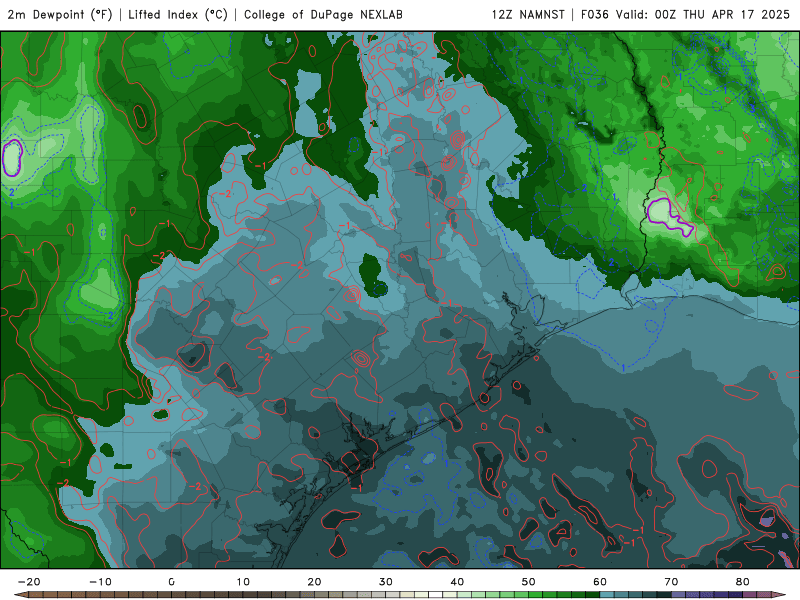The image size is (800, 600).
Task: Click the "2m Dewpoint (°F)" title text
Action: pos(60,15)
